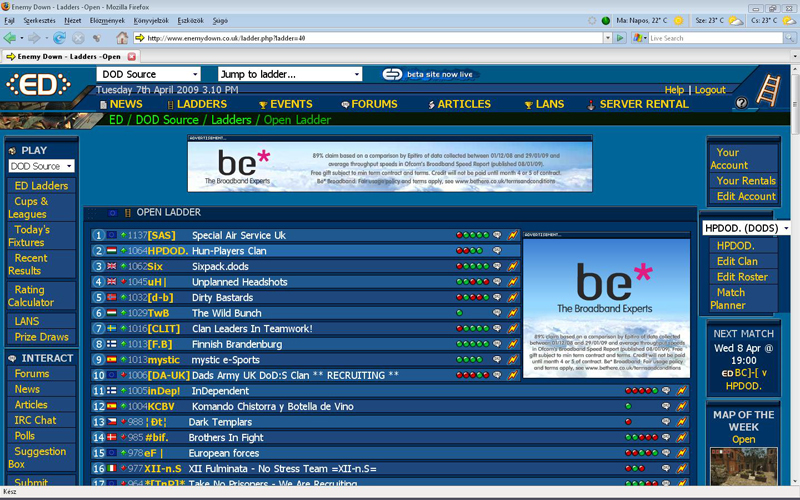The height and width of the screenshot is (500, 800).
Task: Open the Match Planner link
Action: [x=728, y=299]
